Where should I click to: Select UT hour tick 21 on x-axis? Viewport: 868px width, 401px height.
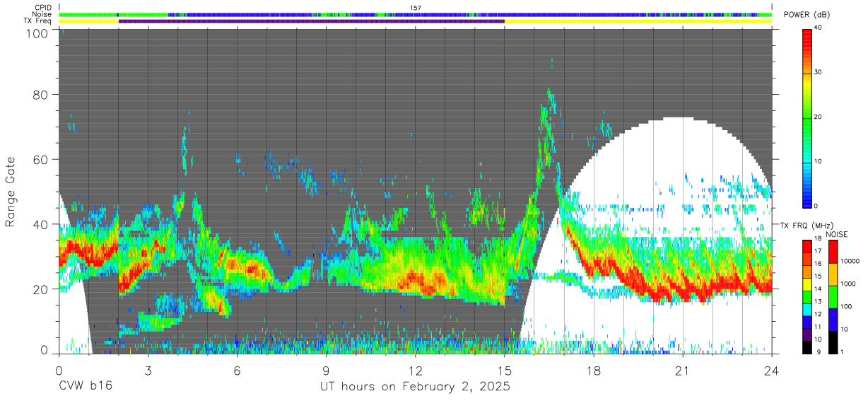point(683,370)
